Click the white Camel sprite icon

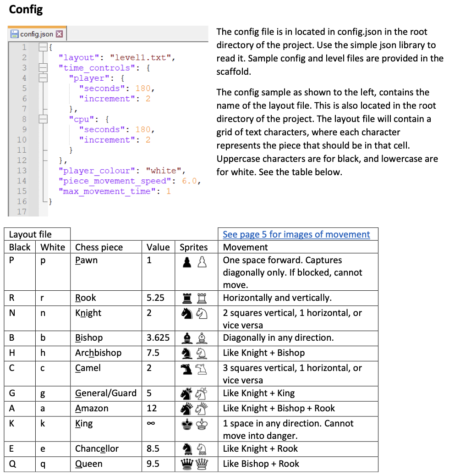pos(202,368)
